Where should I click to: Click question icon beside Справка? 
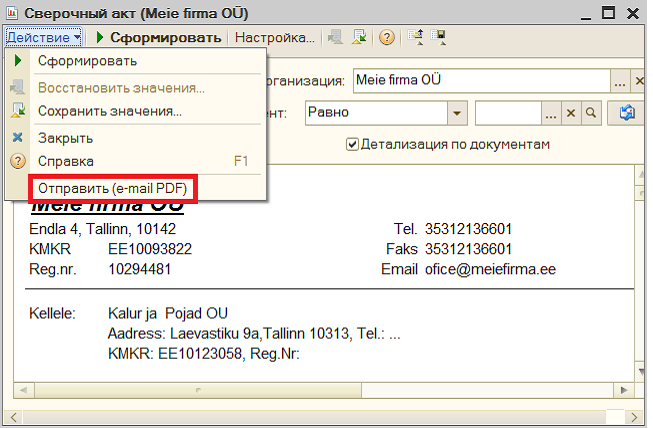click(18, 161)
